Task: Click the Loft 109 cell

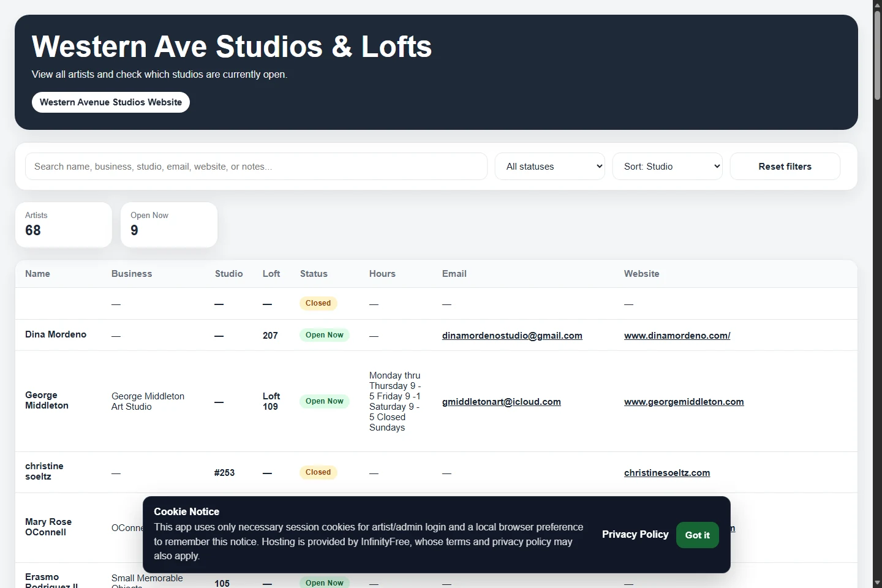Action: (x=271, y=402)
